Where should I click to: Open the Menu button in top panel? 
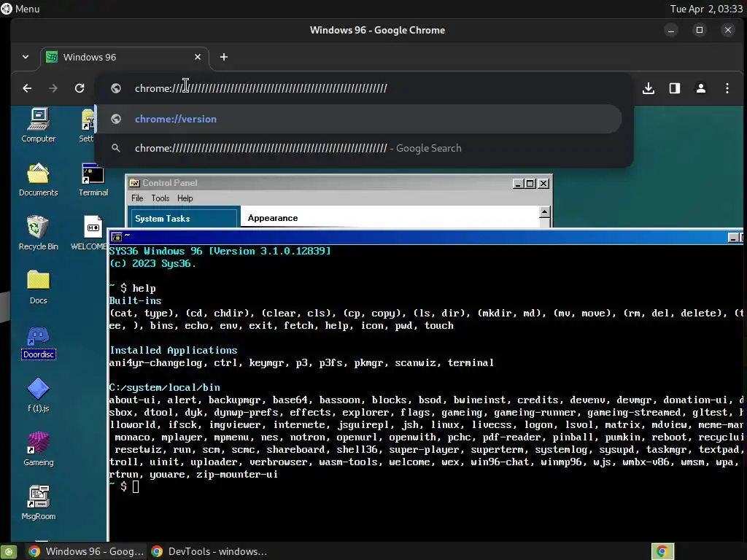(20, 9)
